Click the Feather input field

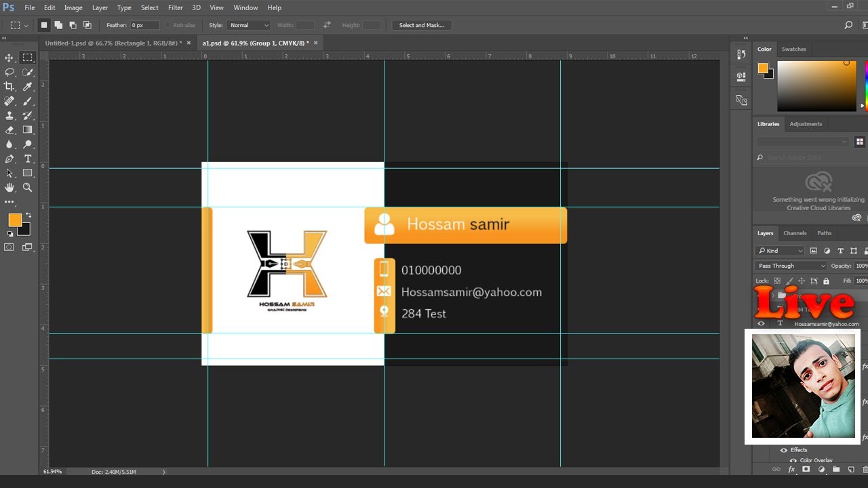[144, 25]
